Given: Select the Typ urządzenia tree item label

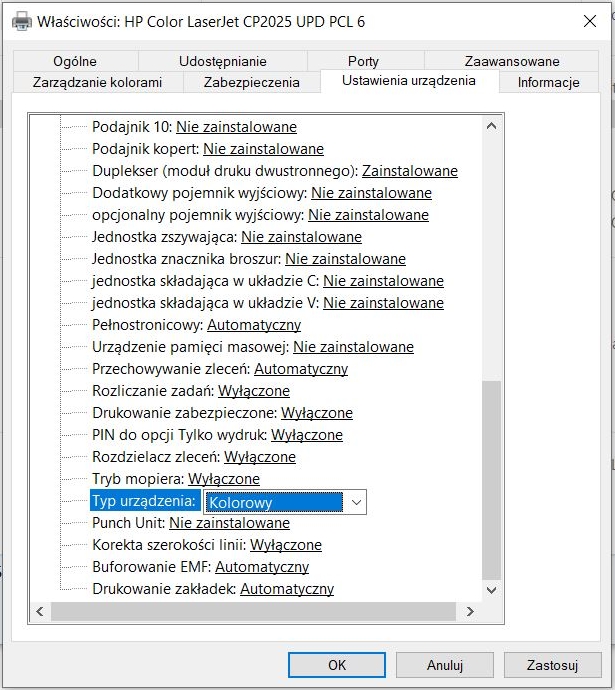Looking at the screenshot, I should [x=145, y=501].
